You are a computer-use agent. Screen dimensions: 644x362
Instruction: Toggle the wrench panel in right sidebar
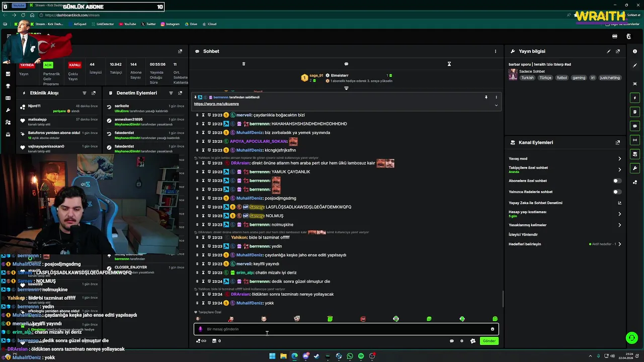[635, 168]
